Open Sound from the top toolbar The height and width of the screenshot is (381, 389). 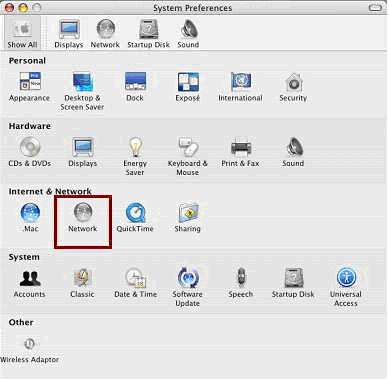(188, 34)
